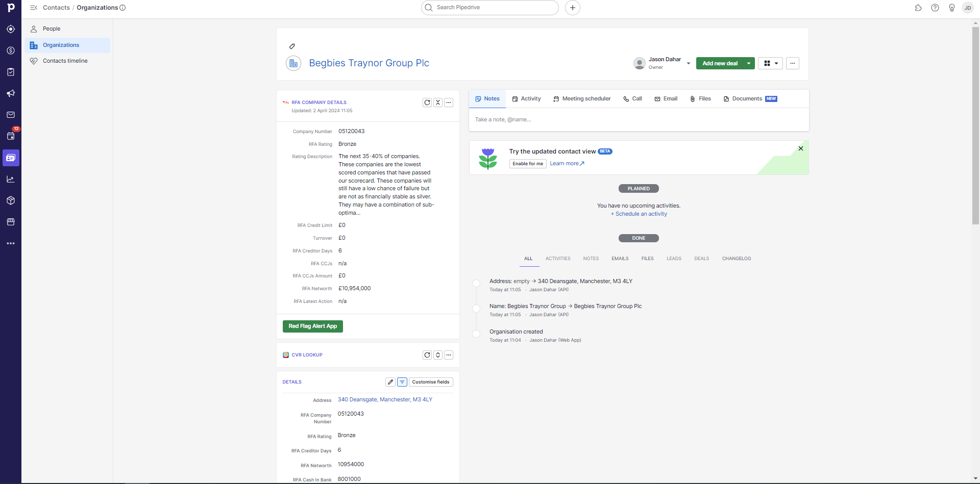Click the Customise fields button
Image resolution: width=980 pixels, height=484 pixels.
[x=431, y=382]
